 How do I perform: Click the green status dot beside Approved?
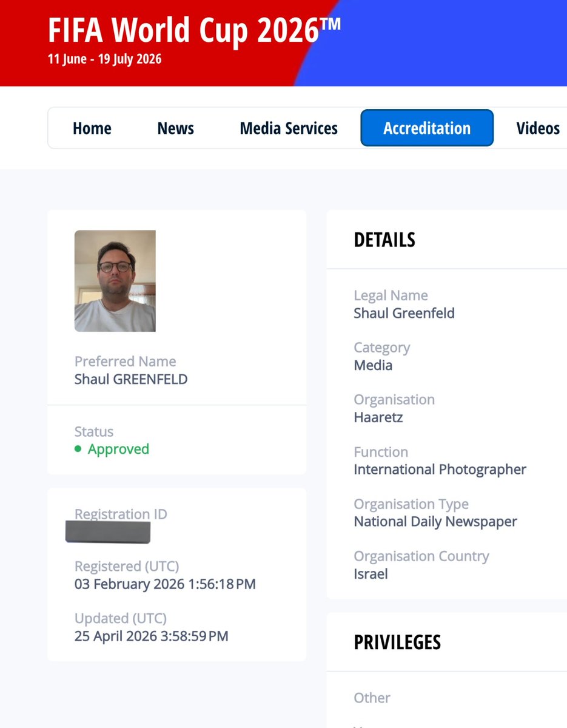[x=78, y=450]
